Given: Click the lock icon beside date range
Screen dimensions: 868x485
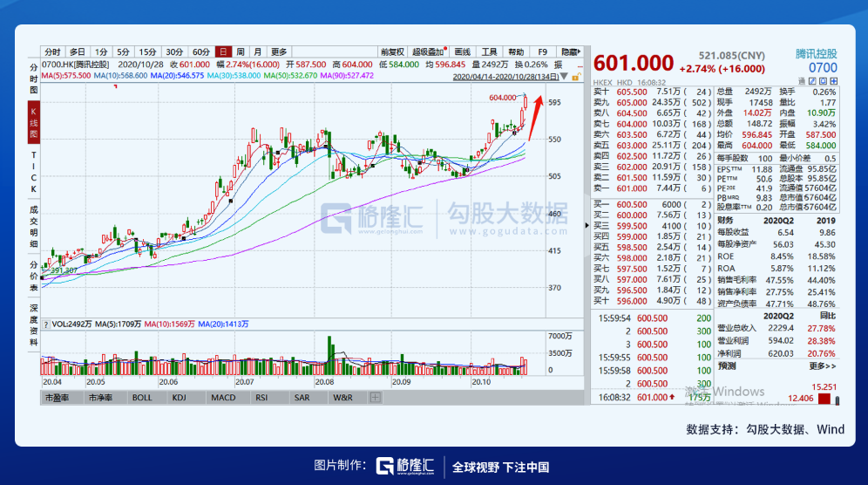Looking at the screenshot, I should click(576, 77).
